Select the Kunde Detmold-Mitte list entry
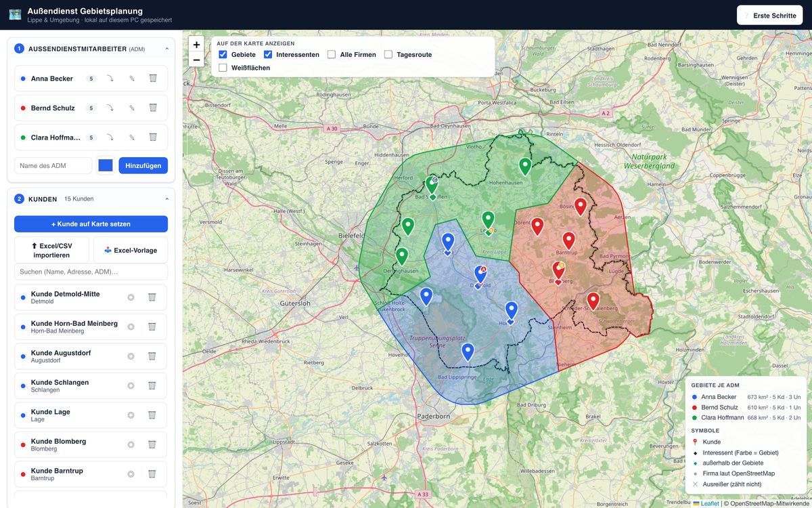The width and height of the screenshot is (812, 508). click(x=91, y=297)
